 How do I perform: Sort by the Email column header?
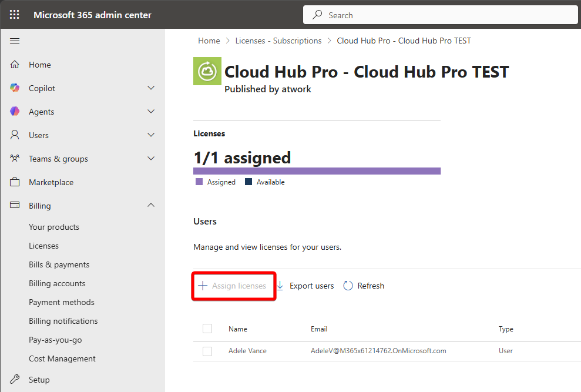pos(319,329)
